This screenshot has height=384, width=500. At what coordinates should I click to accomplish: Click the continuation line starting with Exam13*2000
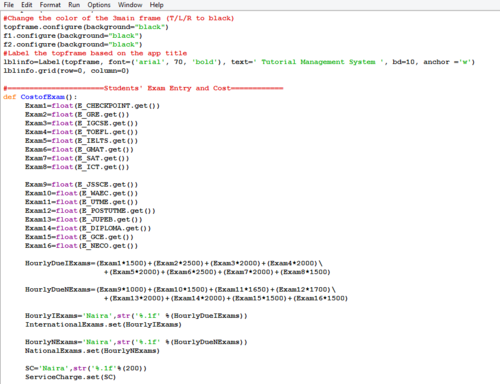tap(226, 298)
